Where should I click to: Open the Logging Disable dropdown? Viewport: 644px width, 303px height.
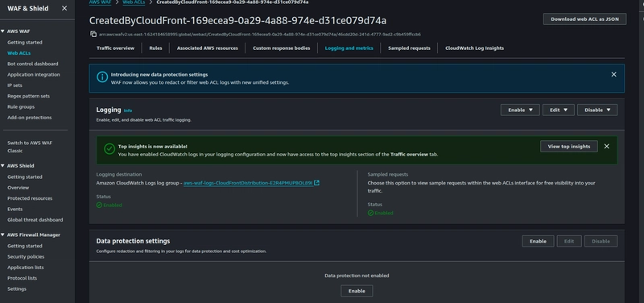(x=597, y=110)
